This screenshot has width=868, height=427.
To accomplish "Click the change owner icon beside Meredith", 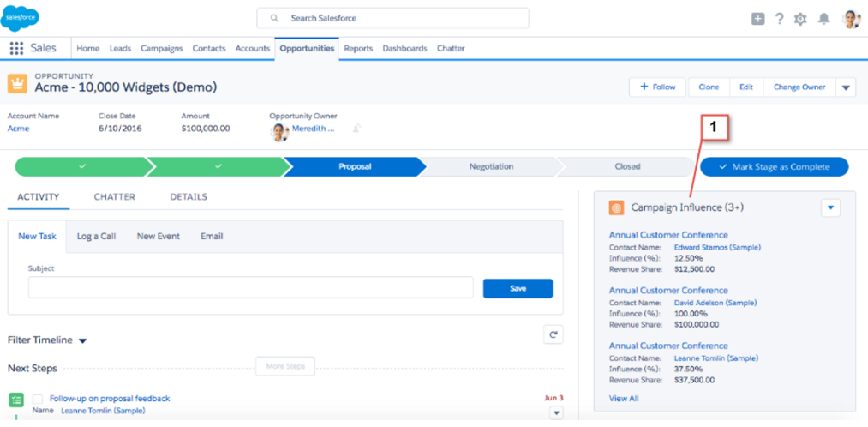I will coord(357,129).
